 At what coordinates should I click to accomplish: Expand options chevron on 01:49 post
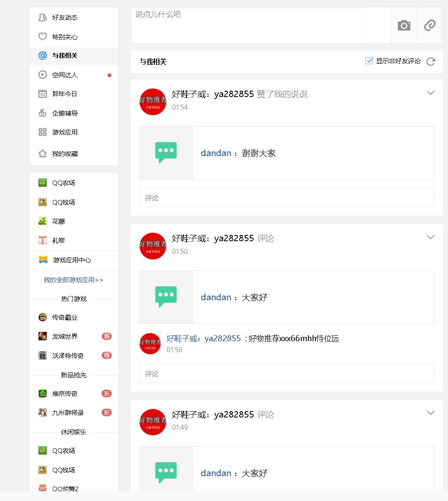[x=430, y=413]
